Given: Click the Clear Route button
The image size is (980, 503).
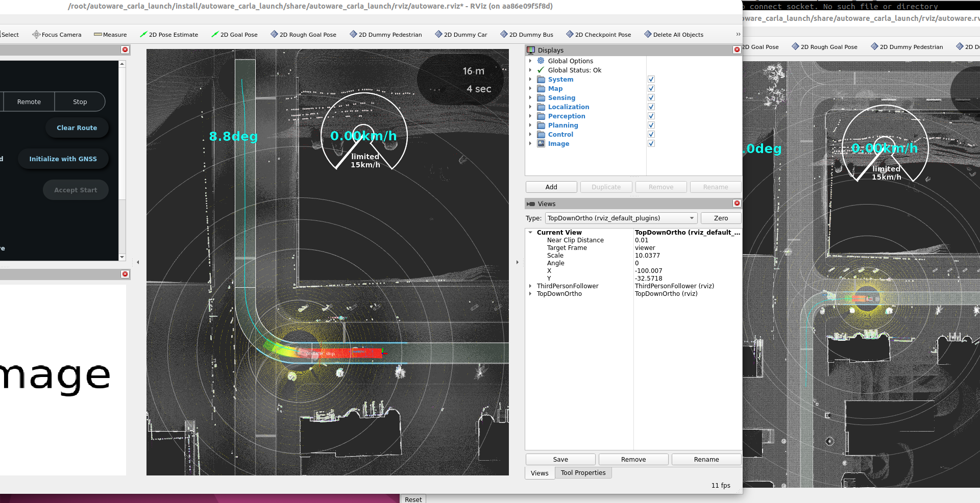Looking at the screenshot, I should 77,128.
